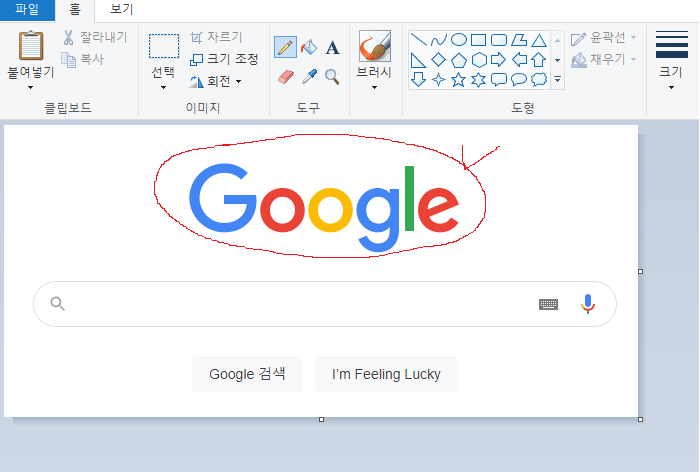Click the Google search input box
The height and width of the screenshot is (472, 700).
[325, 304]
